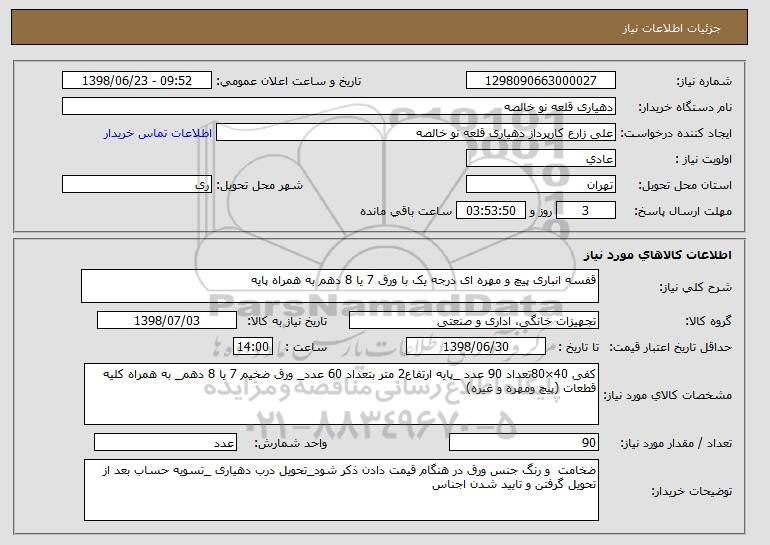Select the goods group field تجهیزات خانگی، اداری و صنعتی
The width and height of the screenshot is (770, 545).
pyautogui.click(x=474, y=321)
